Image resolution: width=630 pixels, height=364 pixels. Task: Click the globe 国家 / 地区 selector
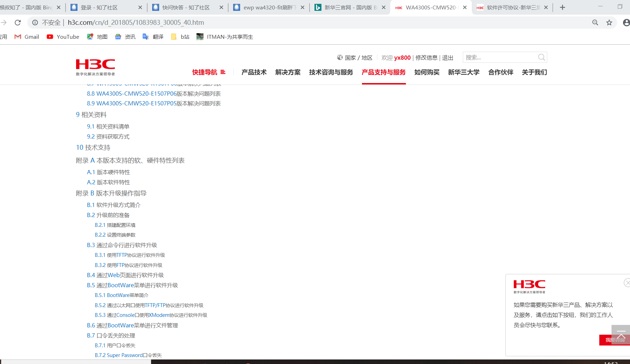[355, 58]
